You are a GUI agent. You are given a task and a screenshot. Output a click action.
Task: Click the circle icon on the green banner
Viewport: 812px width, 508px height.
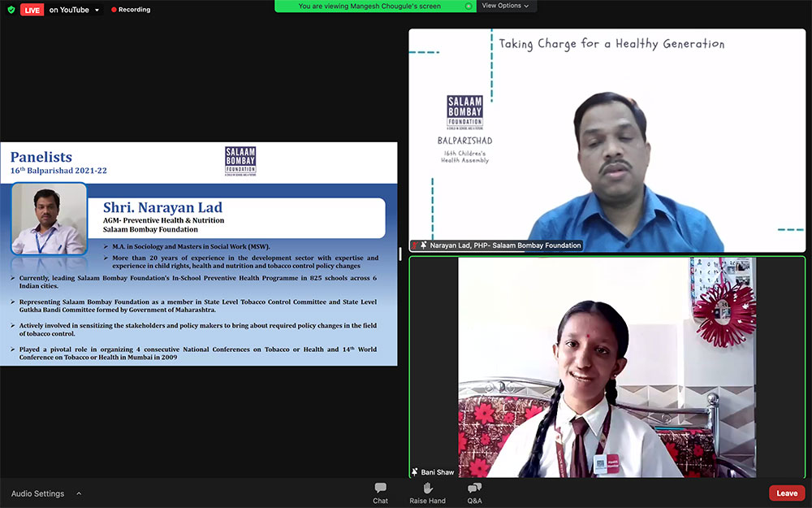click(469, 7)
